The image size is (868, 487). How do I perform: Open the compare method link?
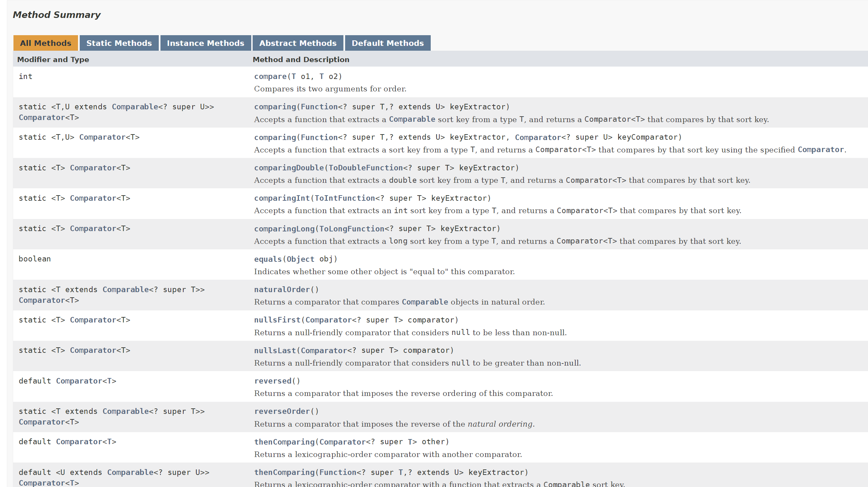click(x=270, y=77)
